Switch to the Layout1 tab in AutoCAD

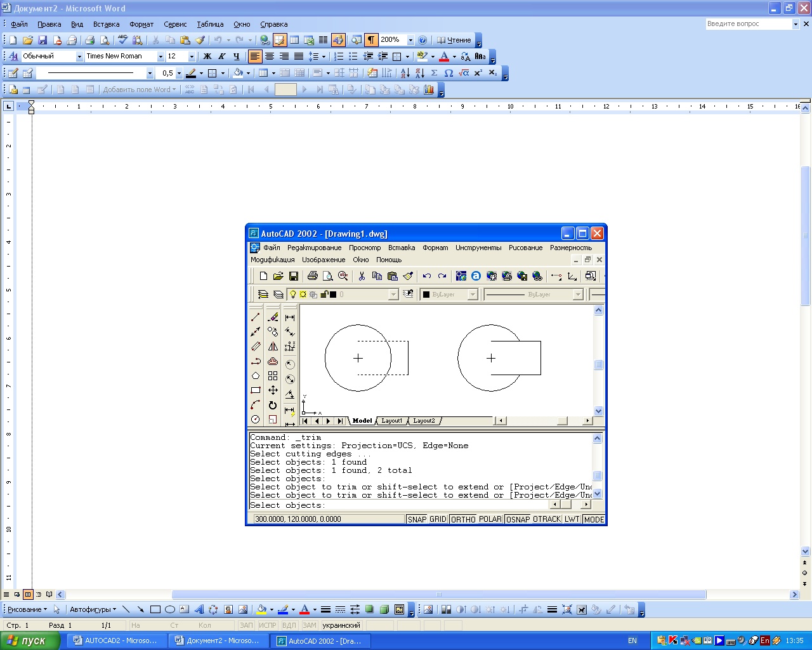click(x=391, y=421)
